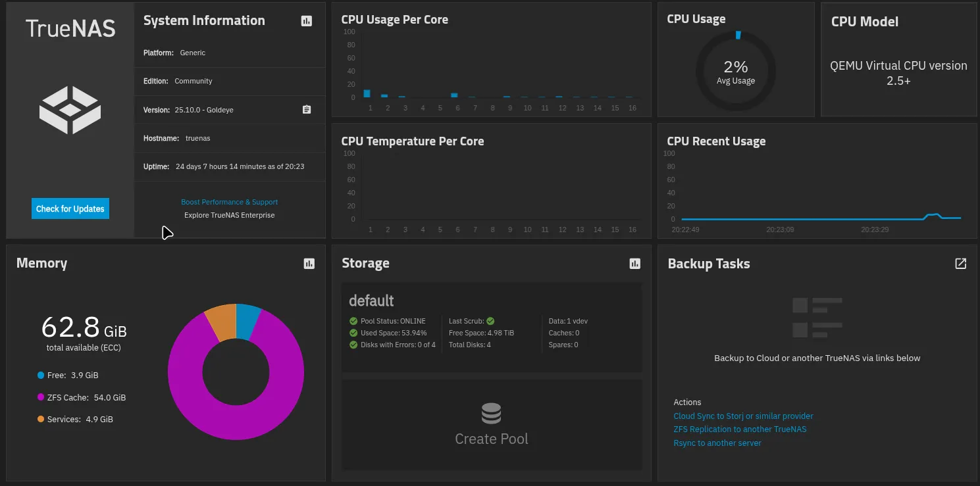
Task: Click the TrueNAS wordmark text
Action: pos(70,28)
